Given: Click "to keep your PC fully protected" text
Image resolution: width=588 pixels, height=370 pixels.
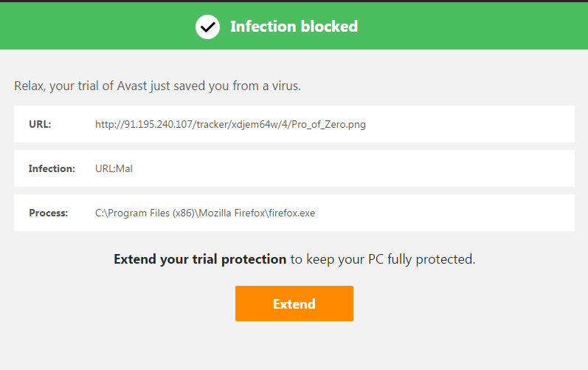Looking at the screenshot, I should [382, 259].
